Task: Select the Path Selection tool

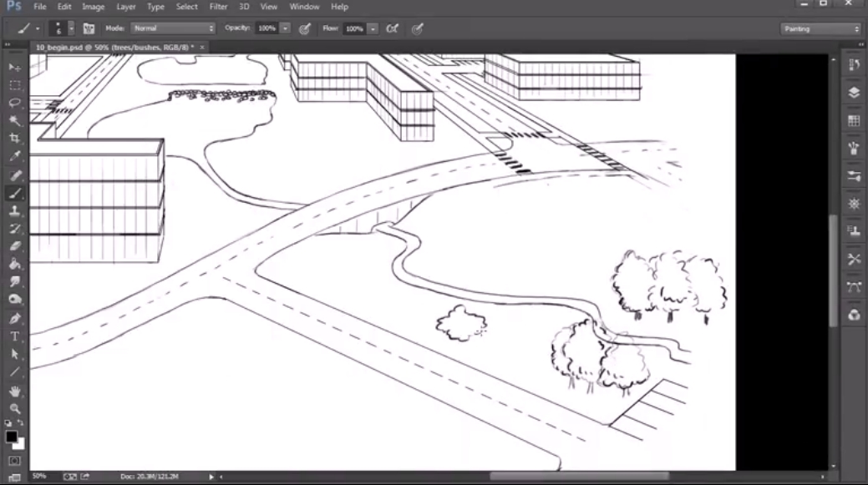Action: 15,354
